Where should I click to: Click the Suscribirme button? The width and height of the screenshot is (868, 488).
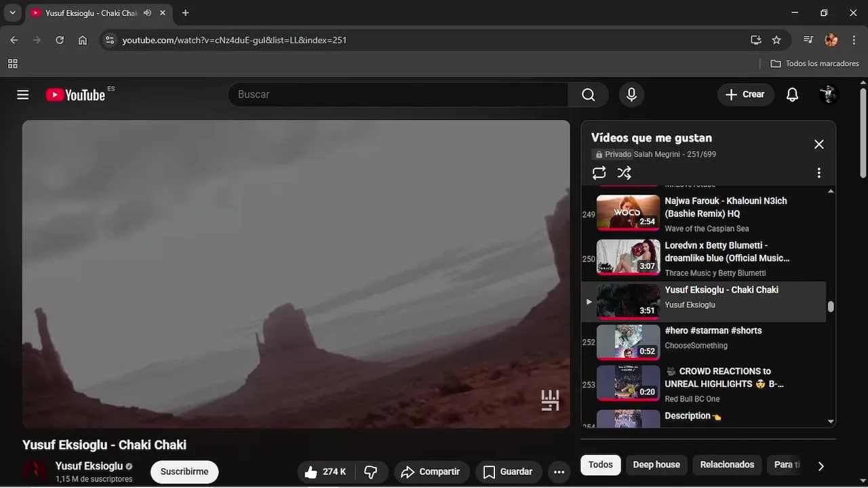pos(184,472)
